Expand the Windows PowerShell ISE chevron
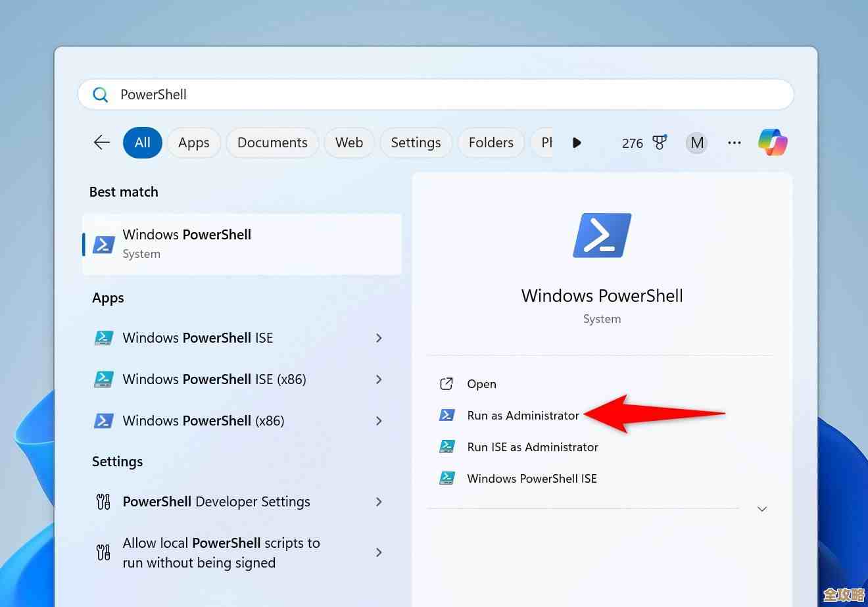 379,337
